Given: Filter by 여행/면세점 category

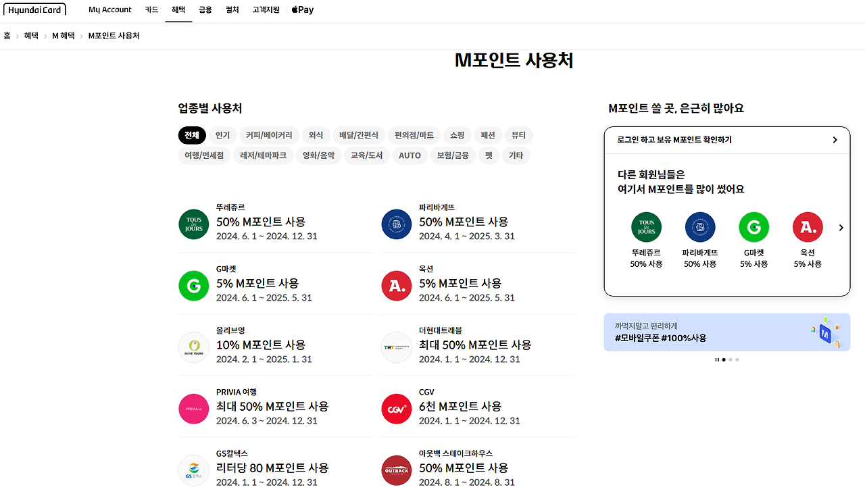Looking at the screenshot, I should point(205,155).
